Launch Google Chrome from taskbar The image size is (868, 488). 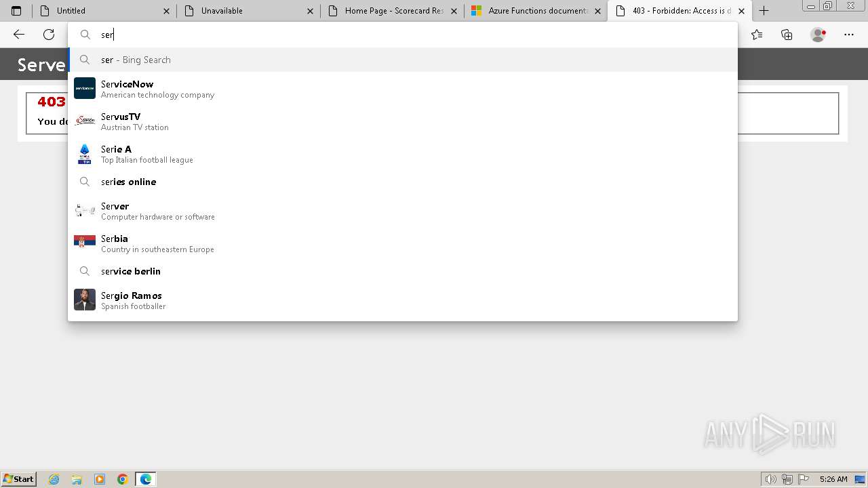[123, 479]
